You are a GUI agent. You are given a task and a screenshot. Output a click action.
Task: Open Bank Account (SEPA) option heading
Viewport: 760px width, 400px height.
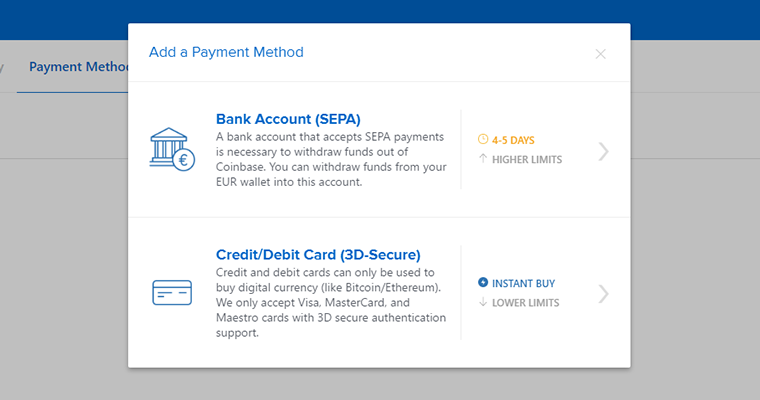coord(288,119)
